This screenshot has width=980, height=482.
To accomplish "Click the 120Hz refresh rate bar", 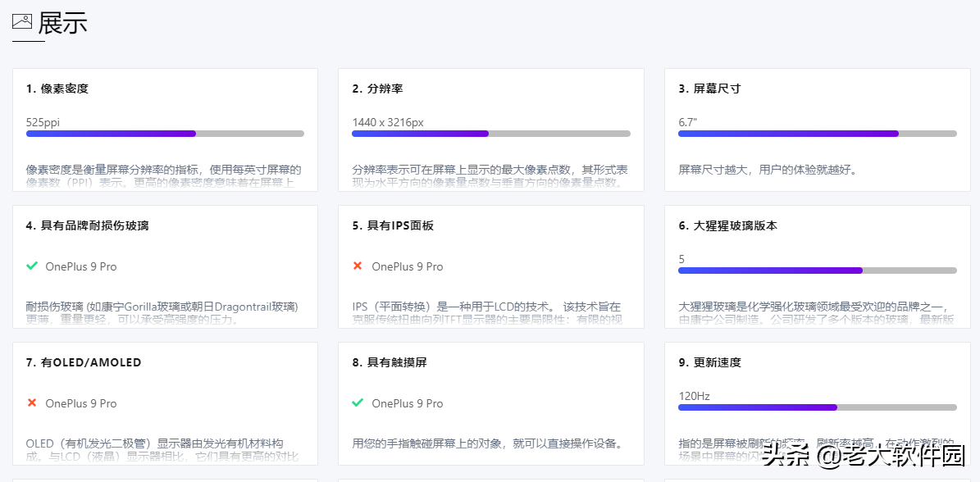I will [x=817, y=407].
